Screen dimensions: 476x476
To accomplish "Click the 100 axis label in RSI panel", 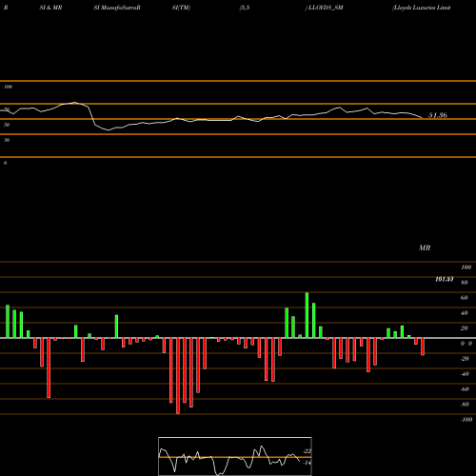I will coord(9,87).
